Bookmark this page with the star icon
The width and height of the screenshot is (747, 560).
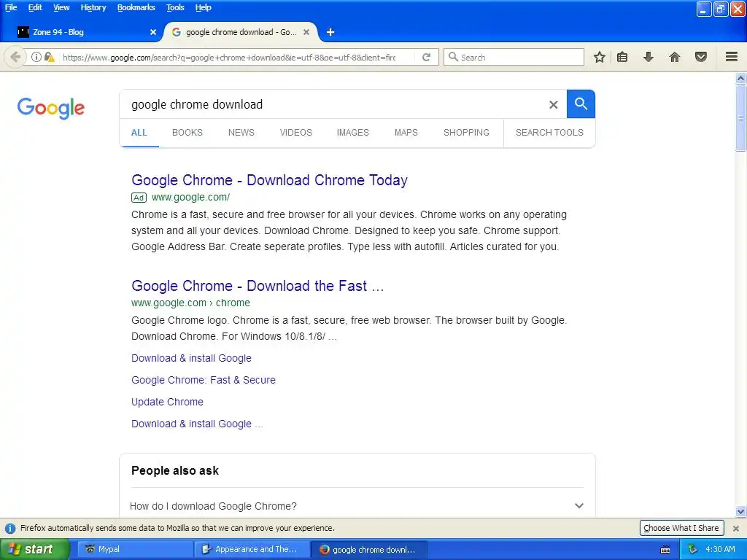tap(600, 57)
